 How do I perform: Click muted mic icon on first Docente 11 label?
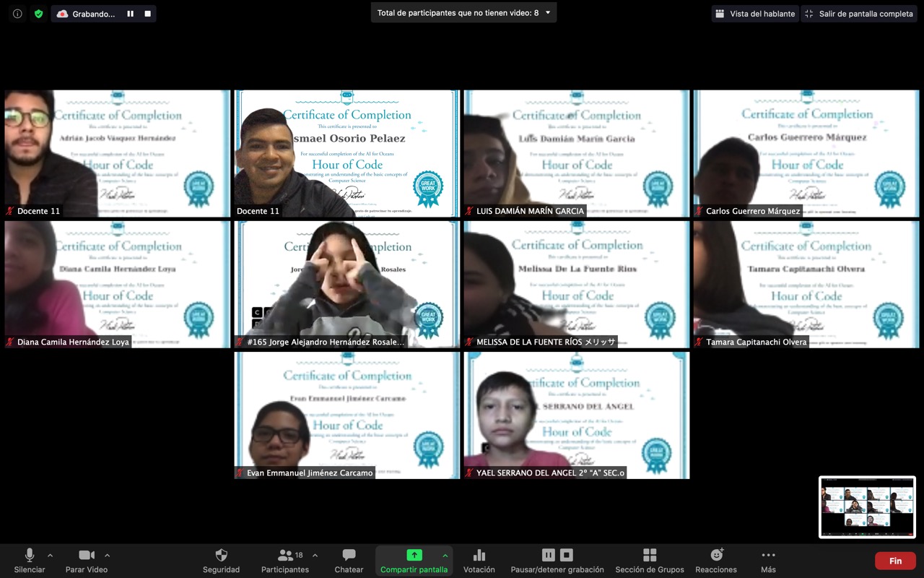click(x=10, y=211)
